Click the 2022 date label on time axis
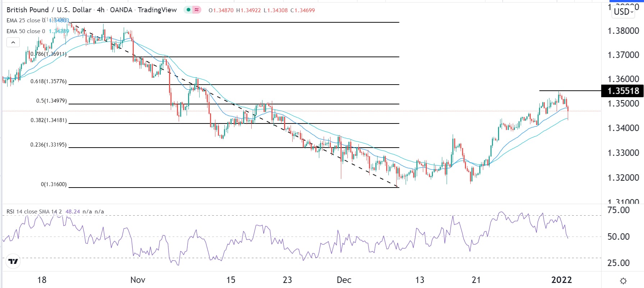644x288 pixels. [561, 280]
